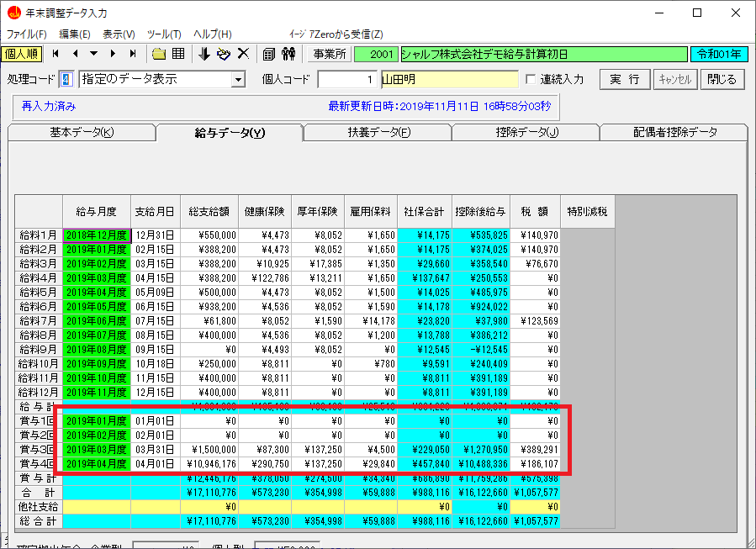
Task: Expand the 指定のデータ表示 dropdown
Action: pos(238,80)
